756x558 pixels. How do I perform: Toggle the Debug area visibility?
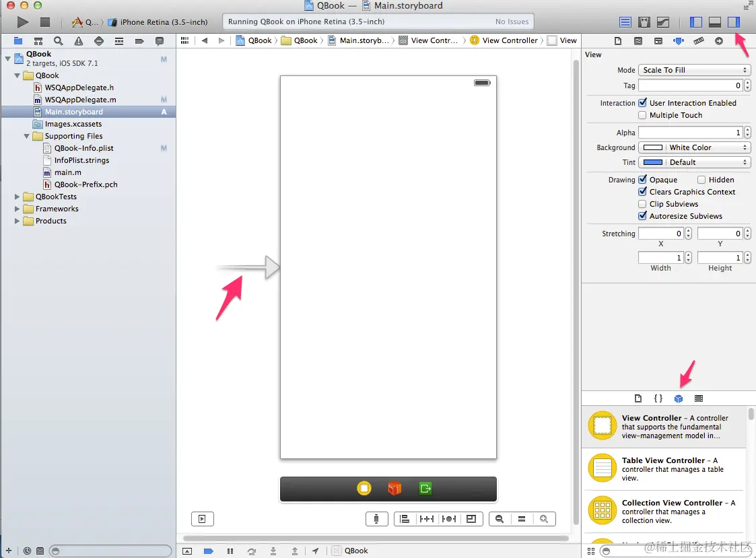[714, 22]
